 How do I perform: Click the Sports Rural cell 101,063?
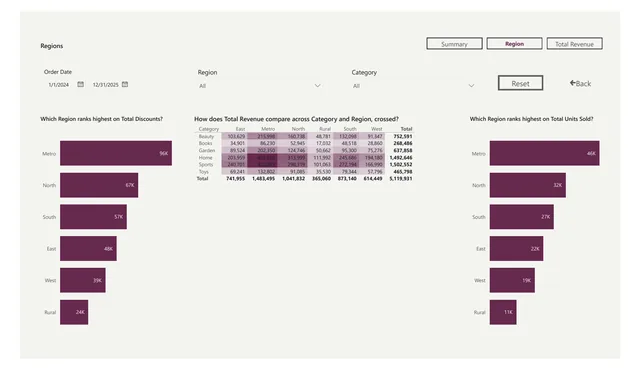(x=322, y=164)
